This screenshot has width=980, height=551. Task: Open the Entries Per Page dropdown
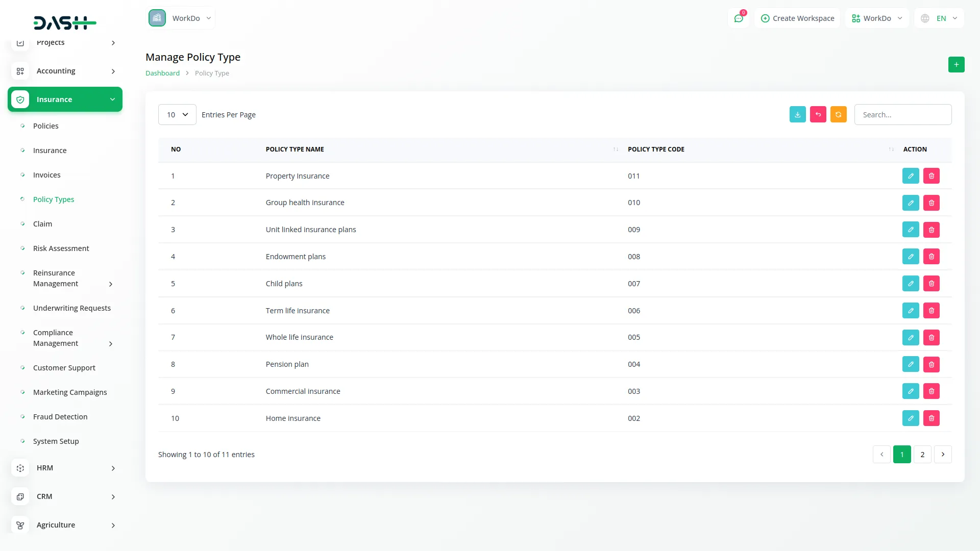(177, 114)
